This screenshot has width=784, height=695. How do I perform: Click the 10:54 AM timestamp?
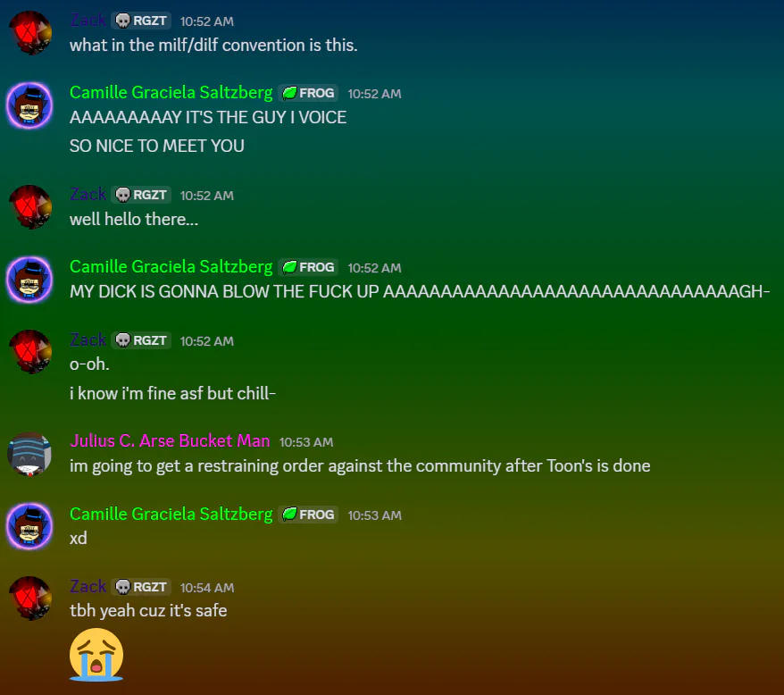point(207,588)
